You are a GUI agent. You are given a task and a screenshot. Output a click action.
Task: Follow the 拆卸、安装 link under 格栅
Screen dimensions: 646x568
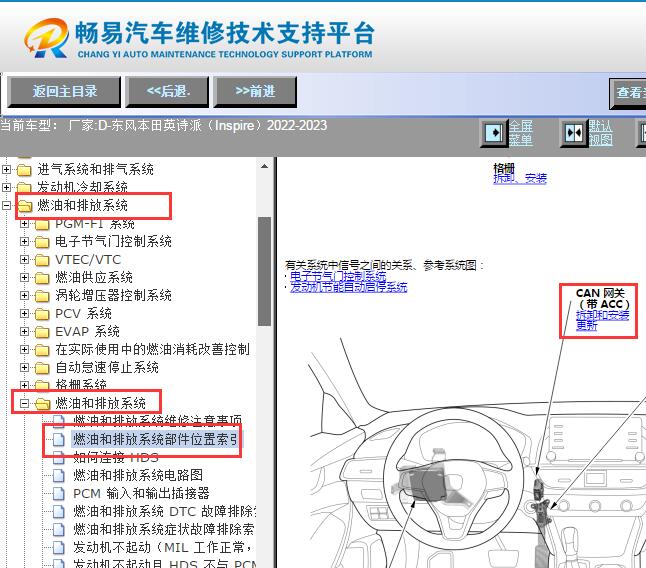520,178
